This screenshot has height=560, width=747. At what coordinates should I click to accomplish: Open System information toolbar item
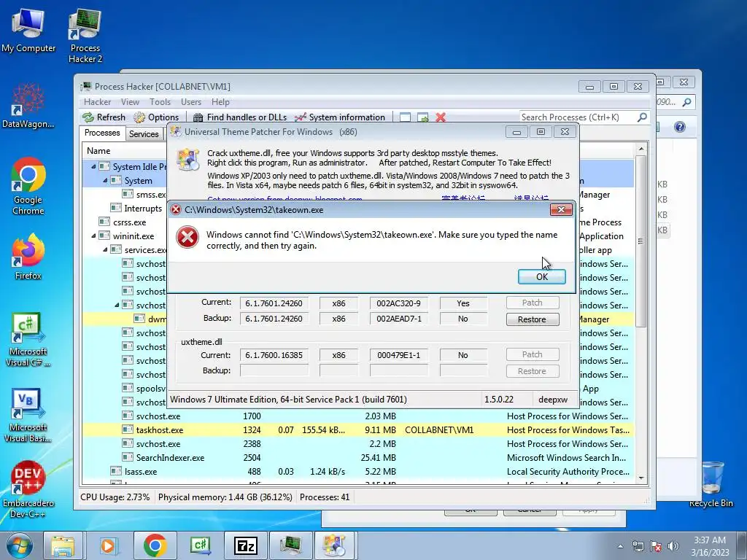click(340, 117)
